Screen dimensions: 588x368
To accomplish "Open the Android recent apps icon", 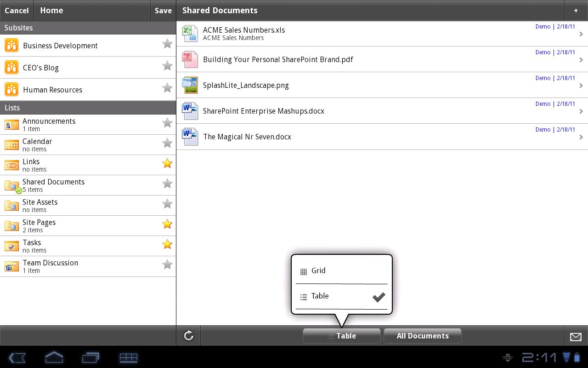I will (90, 357).
